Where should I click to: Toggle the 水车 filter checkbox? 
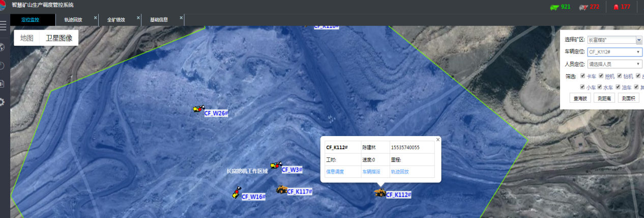(x=599, y=87)
